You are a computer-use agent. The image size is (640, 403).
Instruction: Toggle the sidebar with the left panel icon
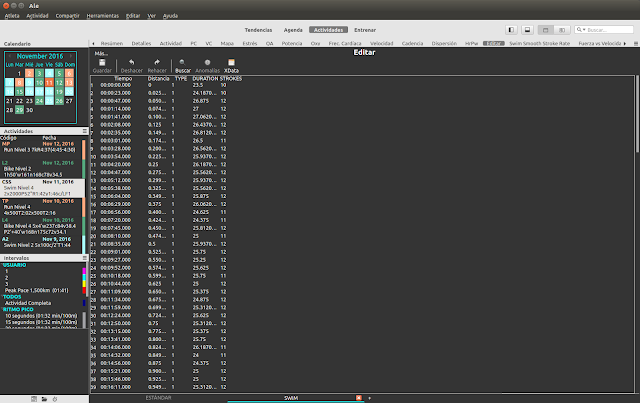(511, 30)
